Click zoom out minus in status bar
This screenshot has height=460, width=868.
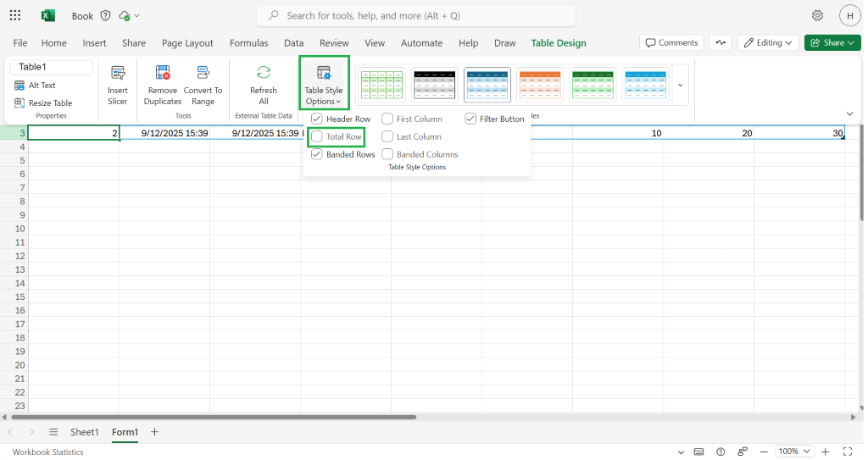(764, 452)
